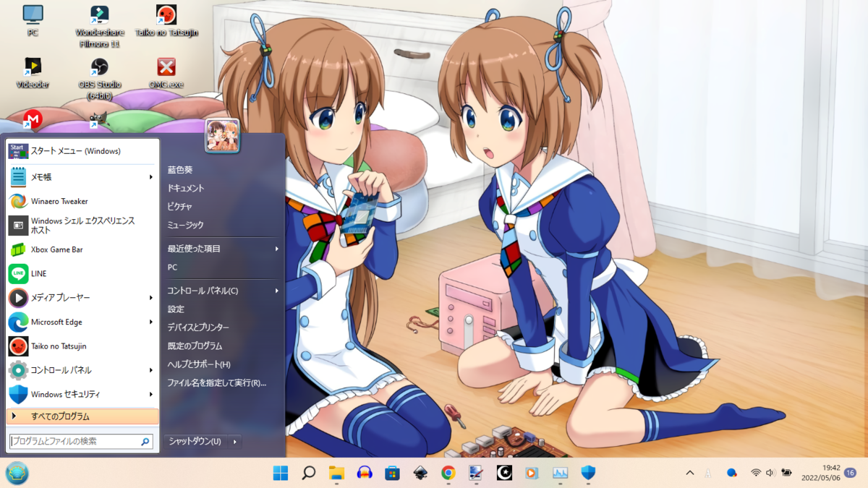Image resolution: width=868 pixels, height=488 pixels.
Task: Open Inkscape icon on taskbar
Action: click(420, 473)
